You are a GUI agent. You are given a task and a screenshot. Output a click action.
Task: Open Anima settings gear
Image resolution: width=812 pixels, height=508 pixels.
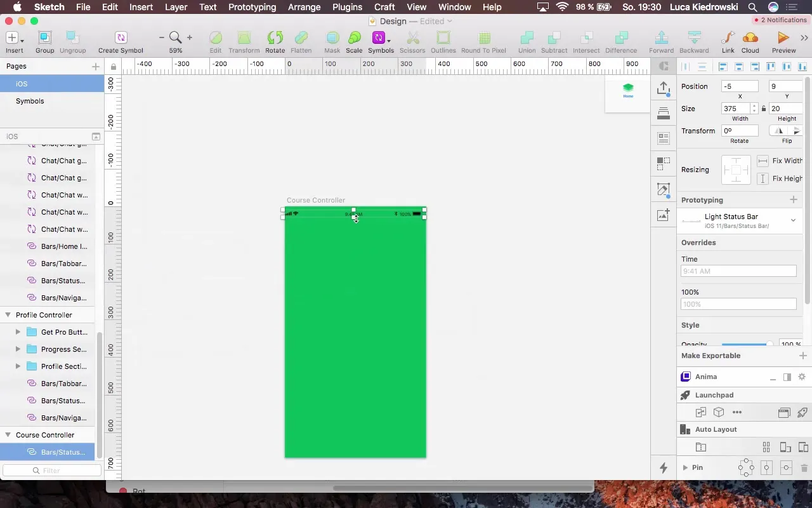(802, 377)
